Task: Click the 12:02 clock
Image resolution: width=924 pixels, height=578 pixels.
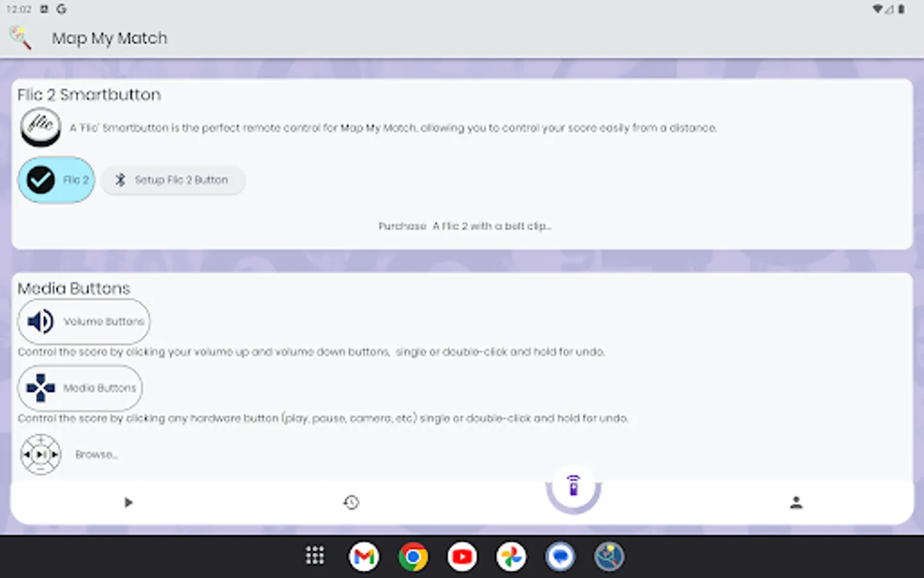Action: (19, 9)
